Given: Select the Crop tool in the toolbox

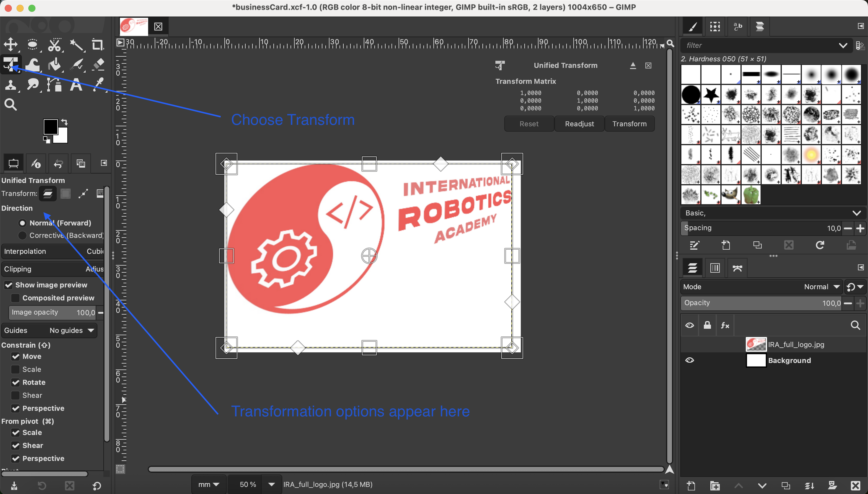Looking at the screenshot, I should pos(98,45).
